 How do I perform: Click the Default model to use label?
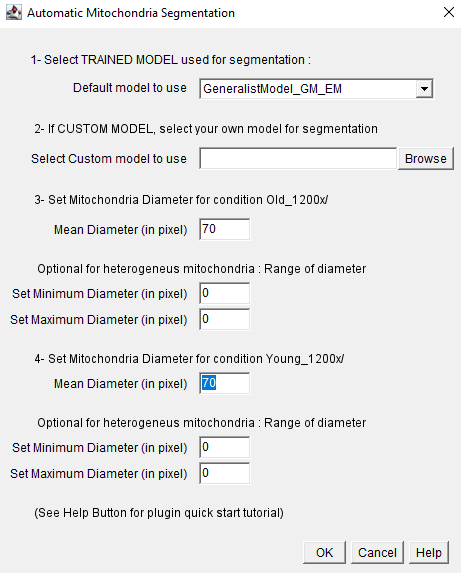pyautogui.click(x=130, y=88)
